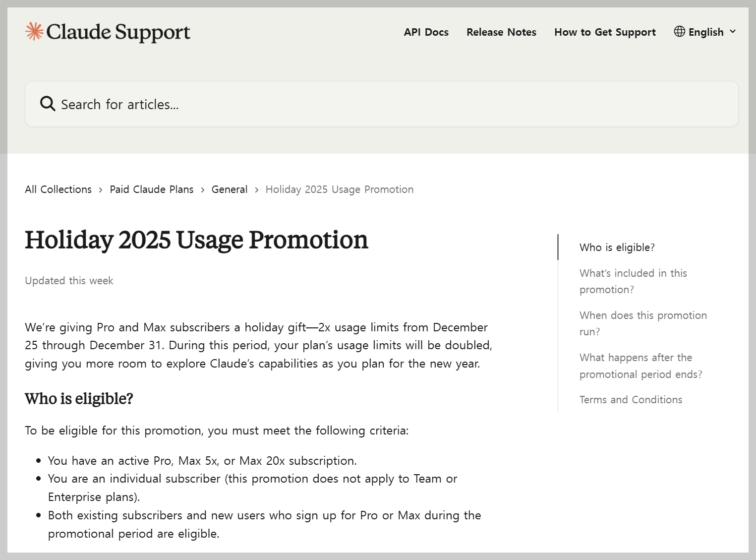The width and height of the screenshot is (756, 560).
Task: Open the English language dropdown
Action: 705,32
